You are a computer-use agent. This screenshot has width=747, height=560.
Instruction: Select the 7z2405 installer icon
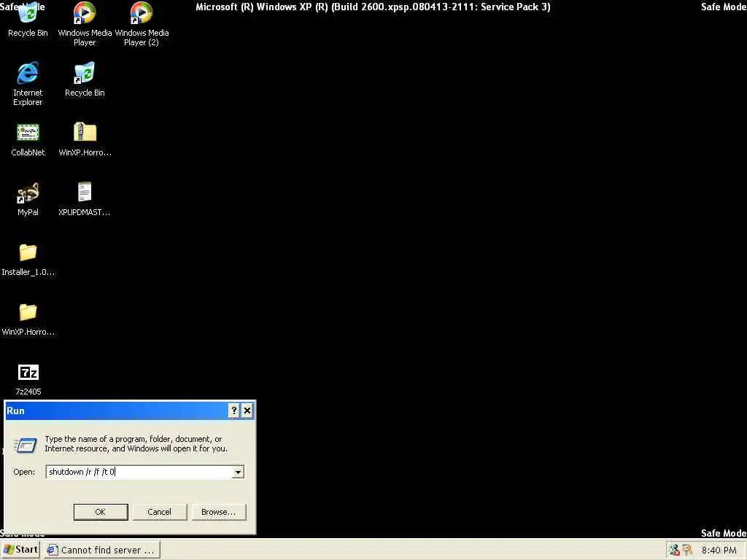tap(28, 372)
